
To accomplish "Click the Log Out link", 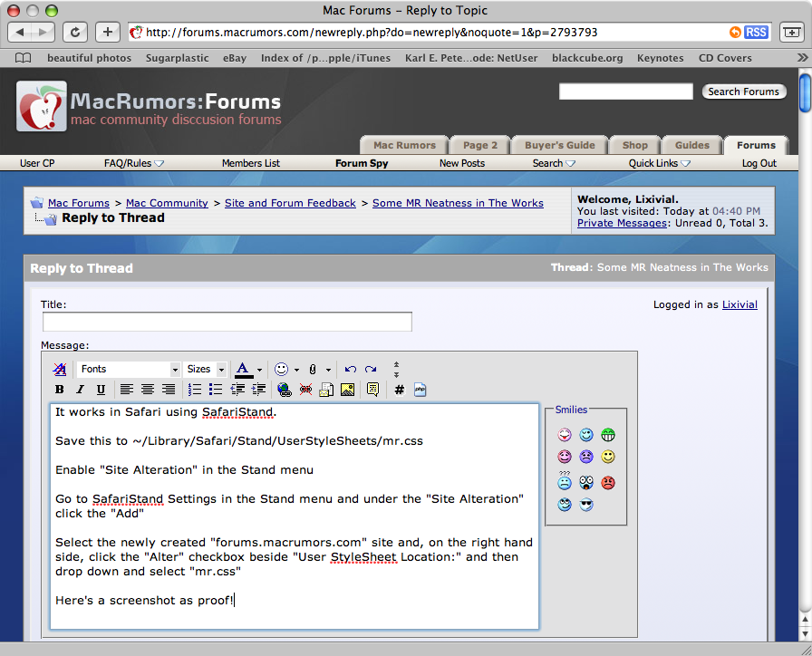I will coord(759,163).
